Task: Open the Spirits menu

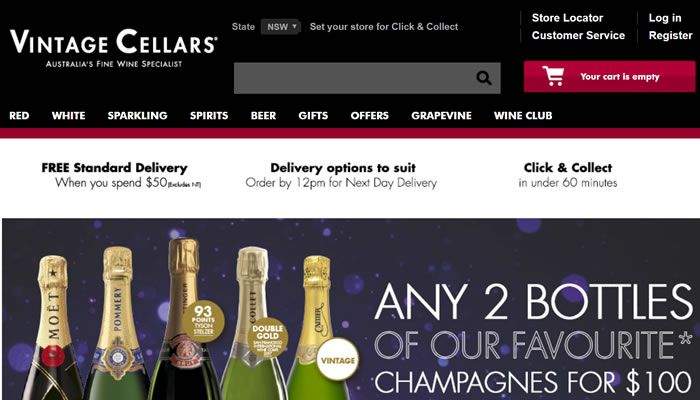Action: pyautogui.click(x=209, y=116)
